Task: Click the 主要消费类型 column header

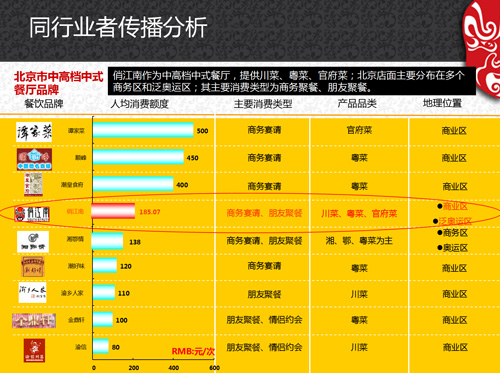Action: [263, 104]
